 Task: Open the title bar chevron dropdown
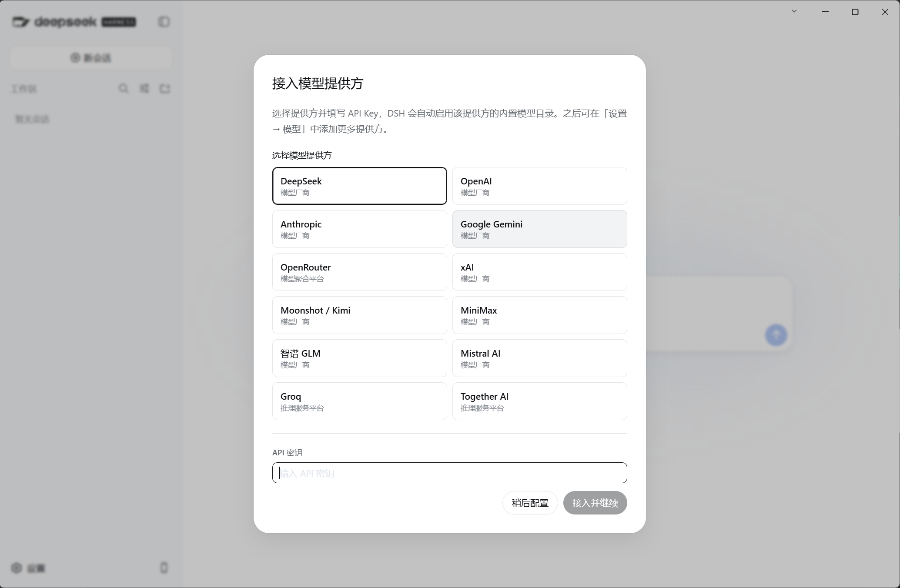pyautogui.click(x=794, y=11)
